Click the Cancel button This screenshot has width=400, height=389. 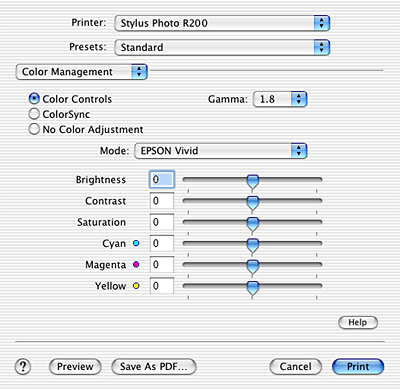(295, 367)
